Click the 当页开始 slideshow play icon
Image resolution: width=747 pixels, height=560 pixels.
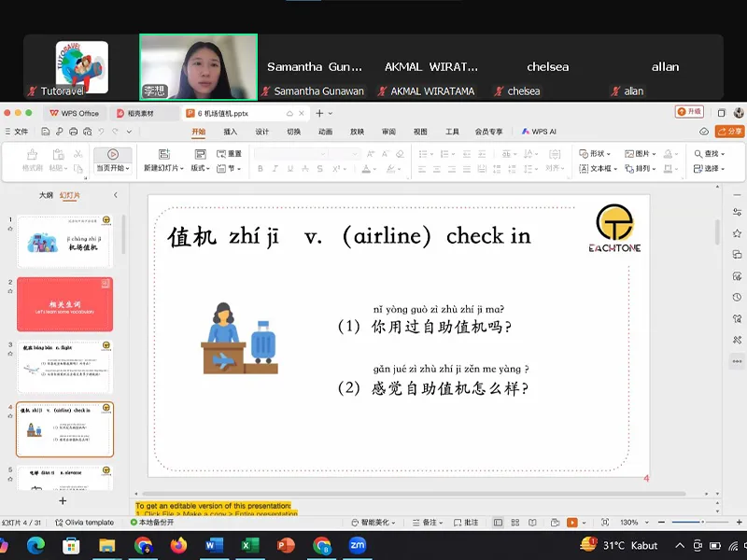click(x=112, y=155)
